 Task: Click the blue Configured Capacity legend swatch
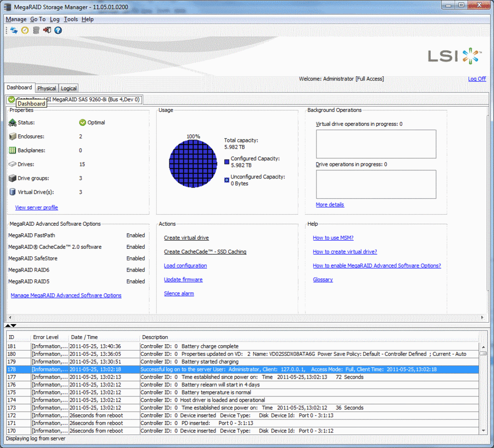click(227, 162)
